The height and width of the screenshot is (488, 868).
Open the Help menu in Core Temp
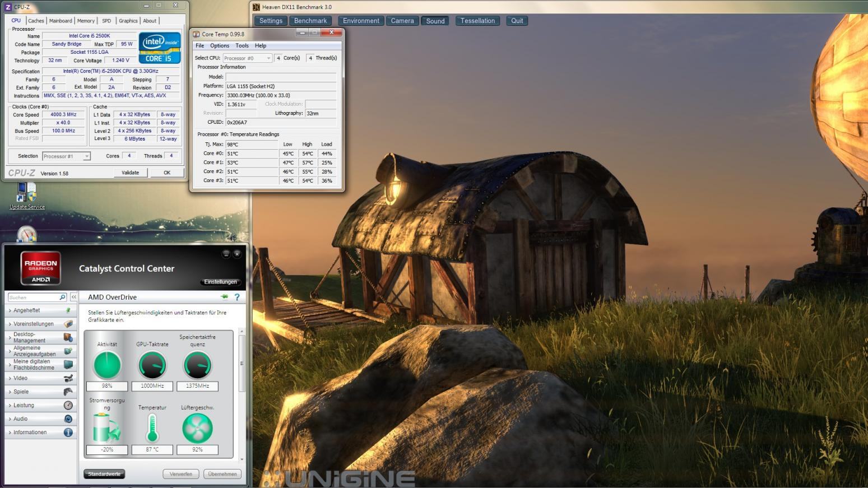click(261, 46)
